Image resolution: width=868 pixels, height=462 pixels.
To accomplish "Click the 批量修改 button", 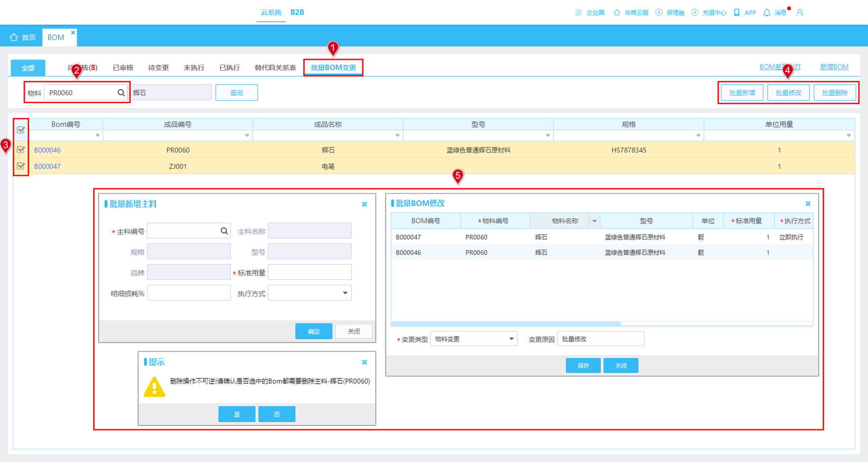I will tap(788, 93).
